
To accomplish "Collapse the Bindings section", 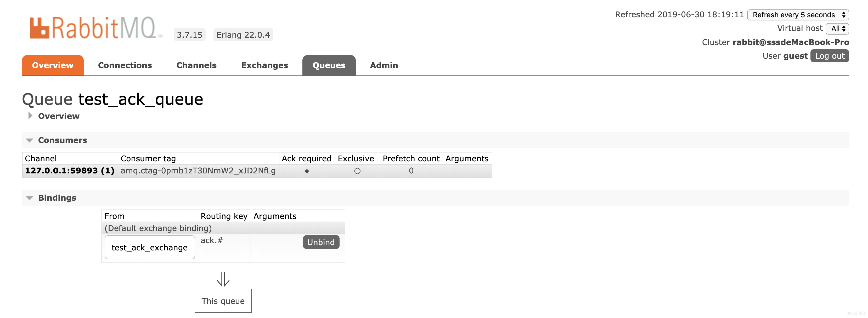I will click(30, 198).
